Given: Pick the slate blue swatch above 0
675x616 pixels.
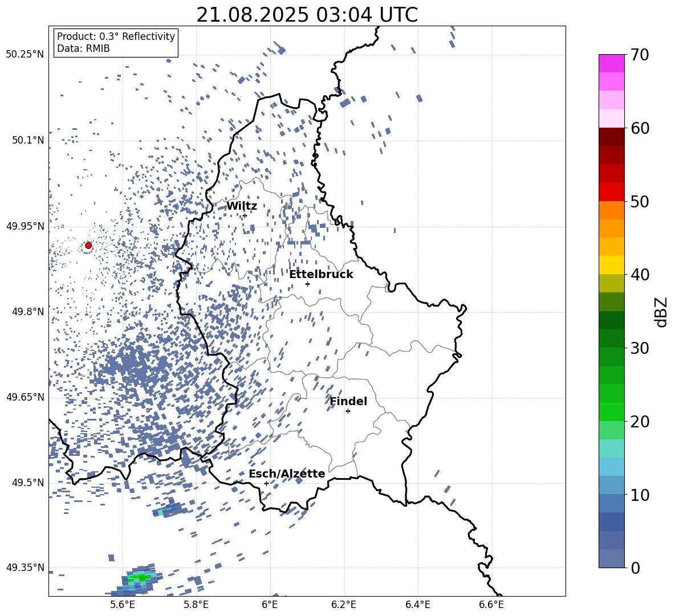Looking at the screenshot, I should [611, 558].
